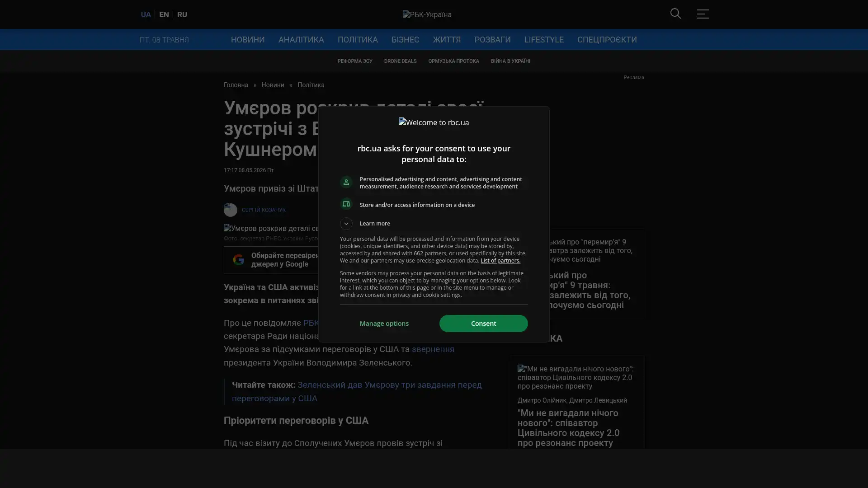Image resolution: width=868 pixels, height=488 pixels.
Task: Open Зеленський дав Умєрову три завдання link
Action: 357,392
